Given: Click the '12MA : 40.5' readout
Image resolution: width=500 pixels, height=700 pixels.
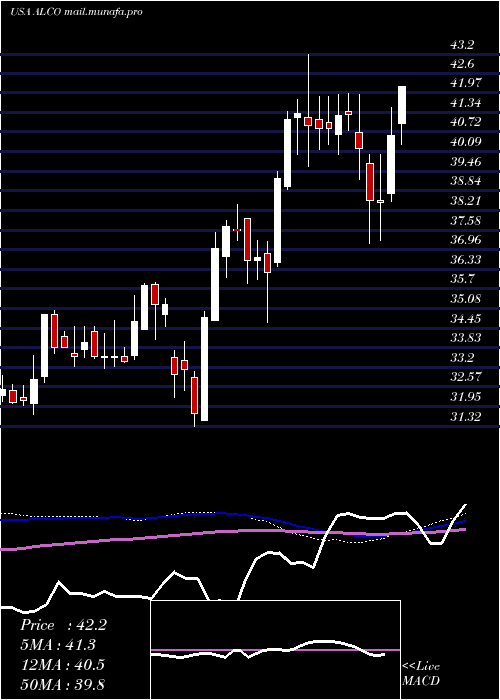Looking at the screenshot, I should click(x=62, y=665).
